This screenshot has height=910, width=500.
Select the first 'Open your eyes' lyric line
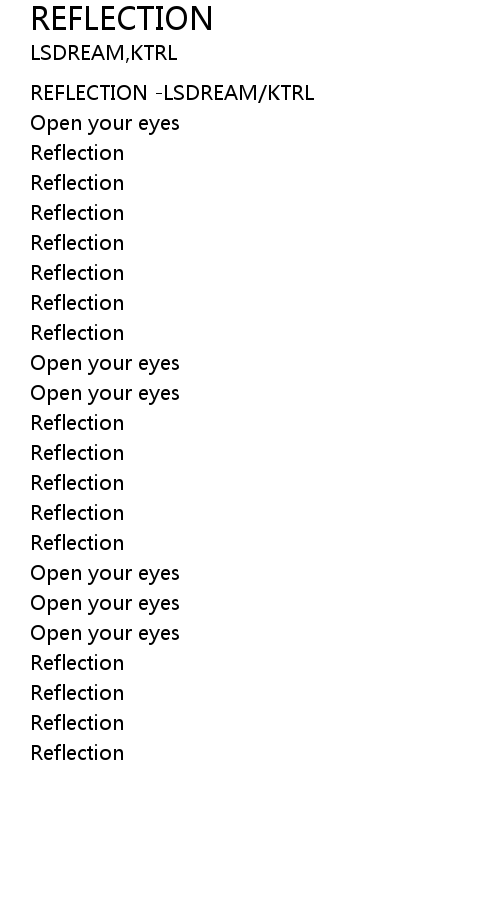[105, 124]
